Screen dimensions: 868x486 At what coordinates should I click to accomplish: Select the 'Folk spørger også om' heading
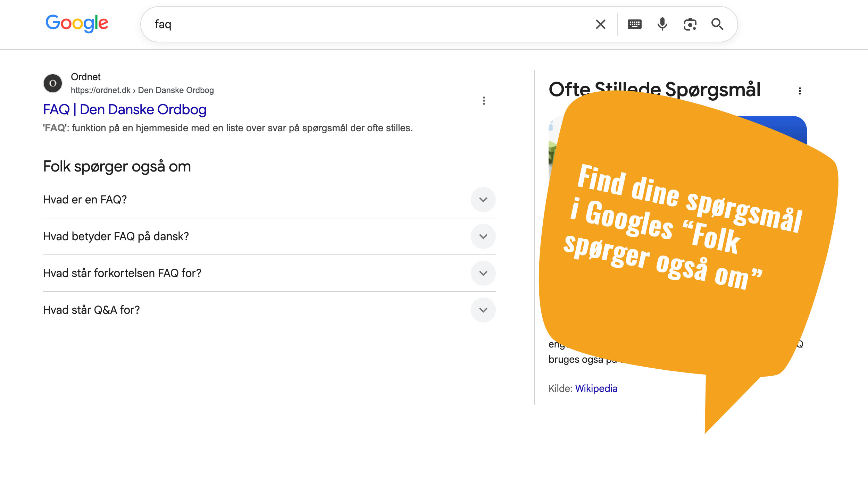[x=117, y=167]
